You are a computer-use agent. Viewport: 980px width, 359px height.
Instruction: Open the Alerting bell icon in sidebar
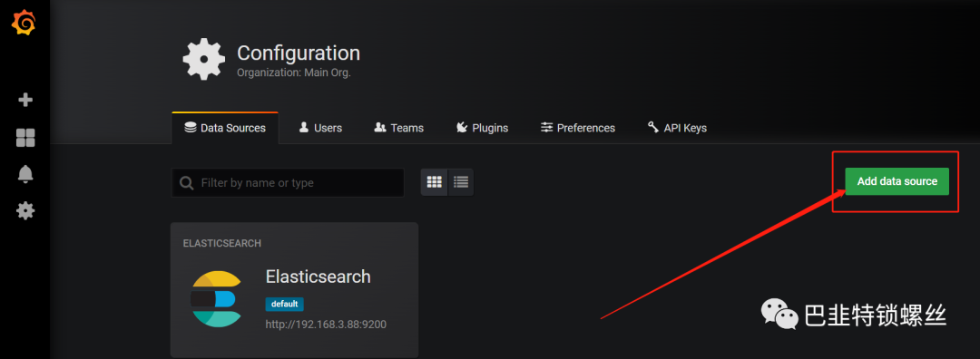click(x=25, y=174)
